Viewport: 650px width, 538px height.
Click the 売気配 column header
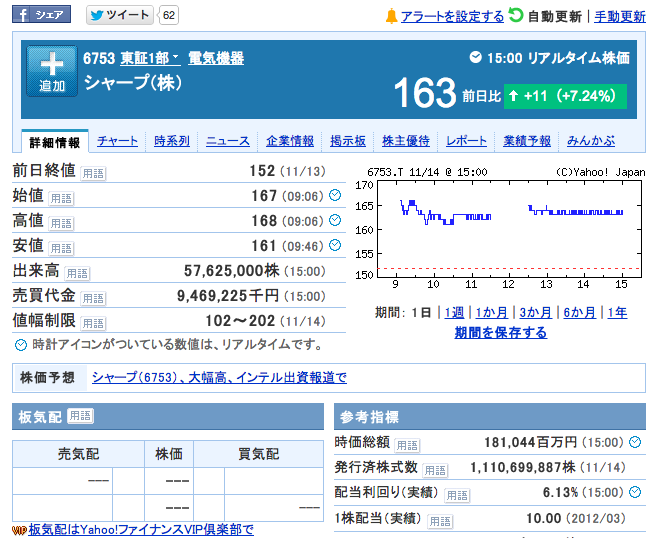pos(78,454)
